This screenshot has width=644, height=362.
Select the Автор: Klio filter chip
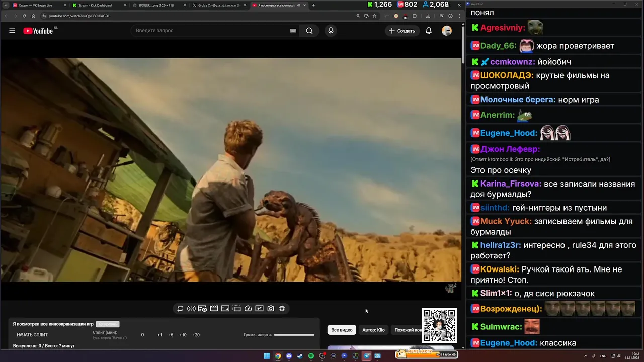pos(373,330)
